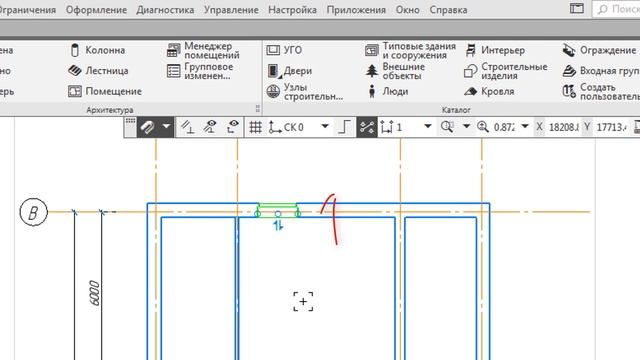Open Входная группа catalog
The height and width of the screenshot is (360, 640).
601,71
